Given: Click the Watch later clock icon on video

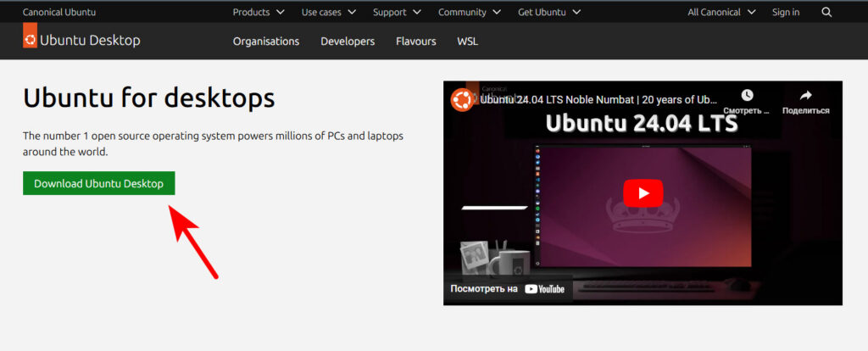Looking at the screenshot, I should pyautogui.click(x=747, y=95).
